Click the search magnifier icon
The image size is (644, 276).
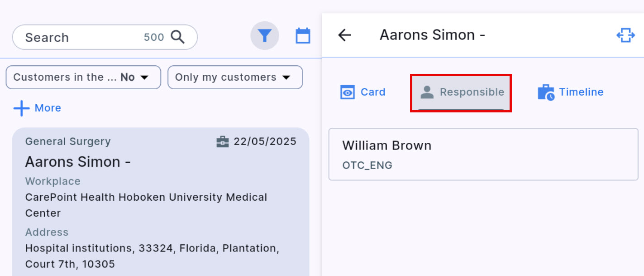click(178, 37)
